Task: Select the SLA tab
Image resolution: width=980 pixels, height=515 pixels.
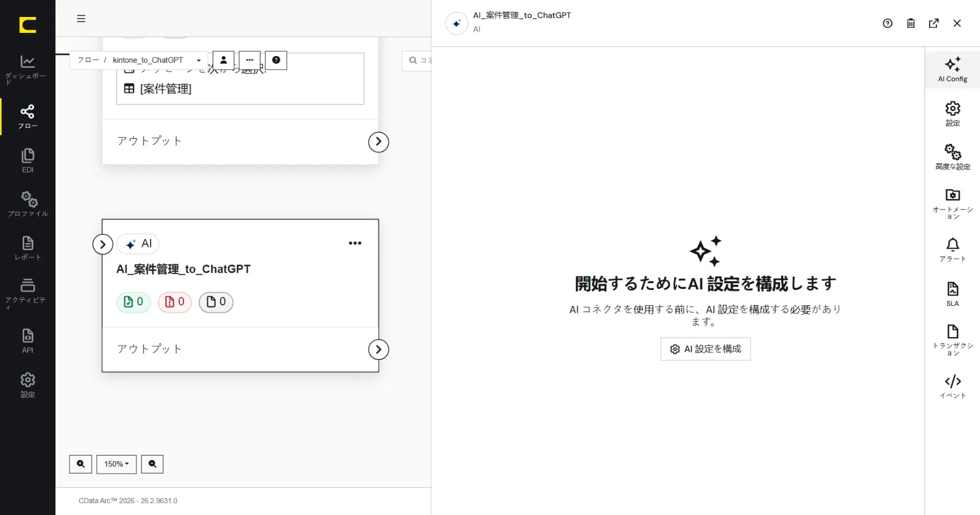Action: click(x=952, y=294)
